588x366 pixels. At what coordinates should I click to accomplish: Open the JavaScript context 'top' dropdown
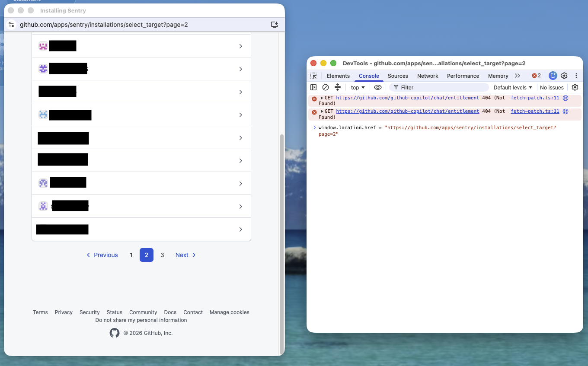[x=358, y=87]
